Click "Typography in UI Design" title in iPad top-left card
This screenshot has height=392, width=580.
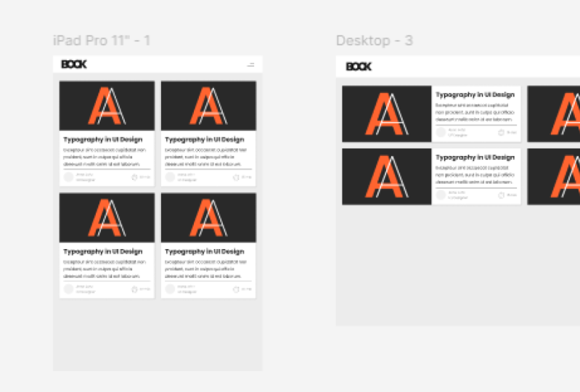coord(103,139)
